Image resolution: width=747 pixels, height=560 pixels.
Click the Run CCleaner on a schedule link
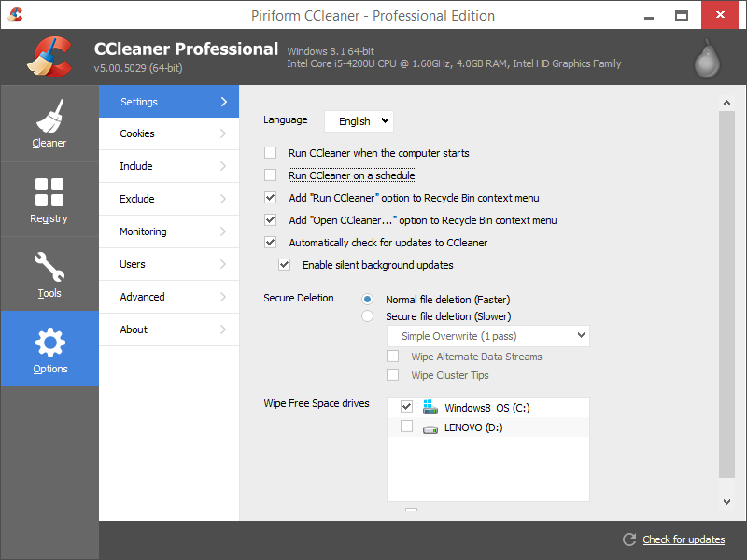click(352, 175)
